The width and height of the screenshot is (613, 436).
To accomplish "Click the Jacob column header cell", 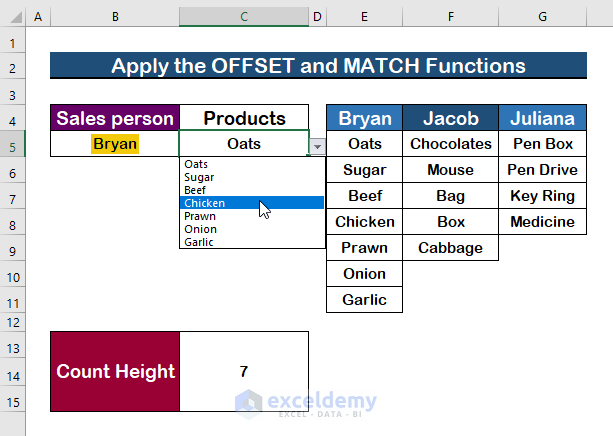I will pyautogui.click(x=450, y=118).
